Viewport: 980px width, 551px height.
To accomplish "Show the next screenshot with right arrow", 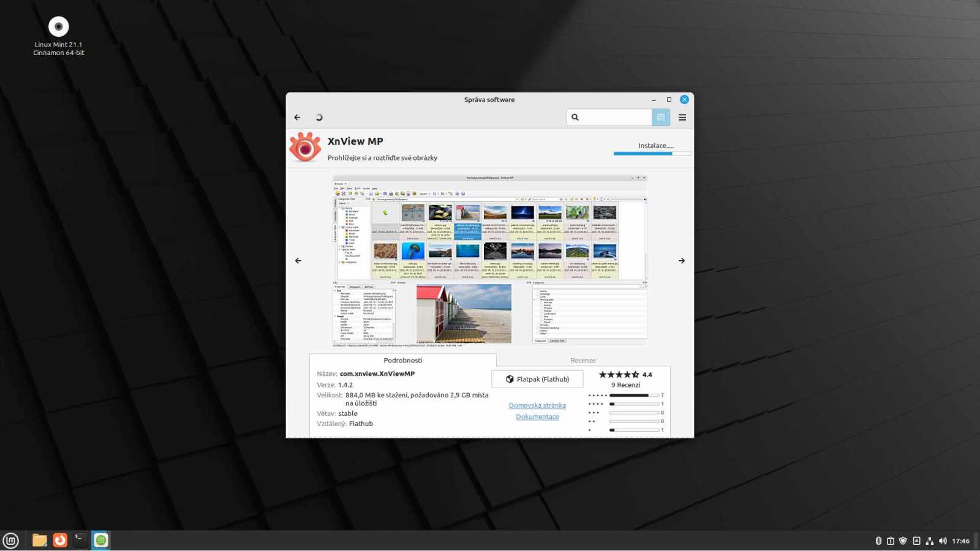I will tap(682, 261).
